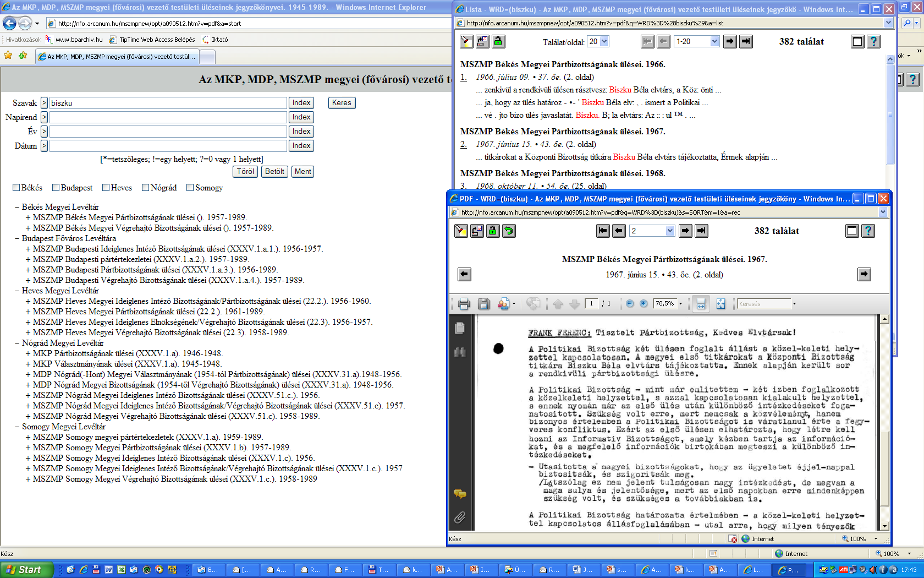Expand MSZMP Békés Megyei Pártbizottságának ülesei 1957-1989
The image size is (924, 578).
click(28, 217)
